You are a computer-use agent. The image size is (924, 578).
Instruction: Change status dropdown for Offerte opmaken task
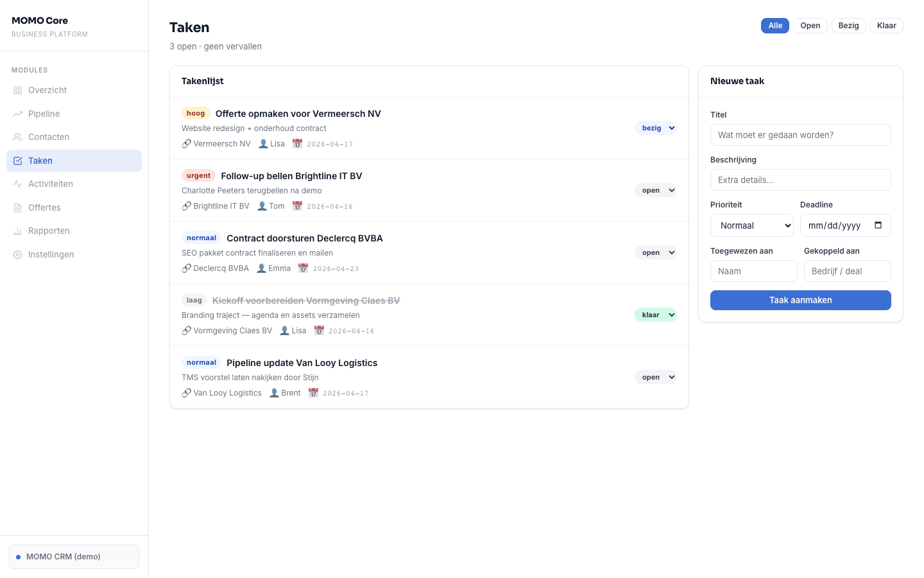point(656,128)
